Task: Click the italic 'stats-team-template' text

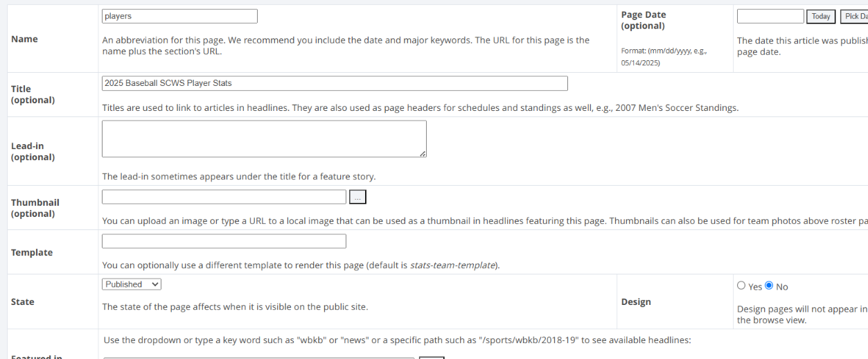Action: tap(453, 265)
